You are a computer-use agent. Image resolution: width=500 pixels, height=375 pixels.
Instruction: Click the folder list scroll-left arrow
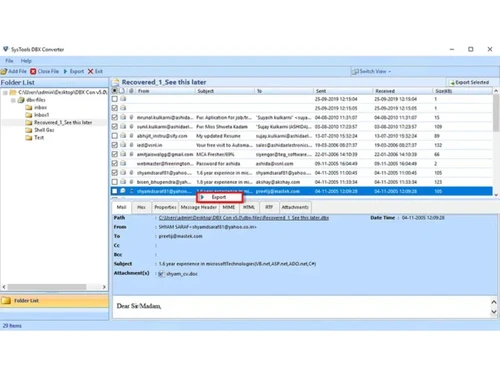click(4, 287)
